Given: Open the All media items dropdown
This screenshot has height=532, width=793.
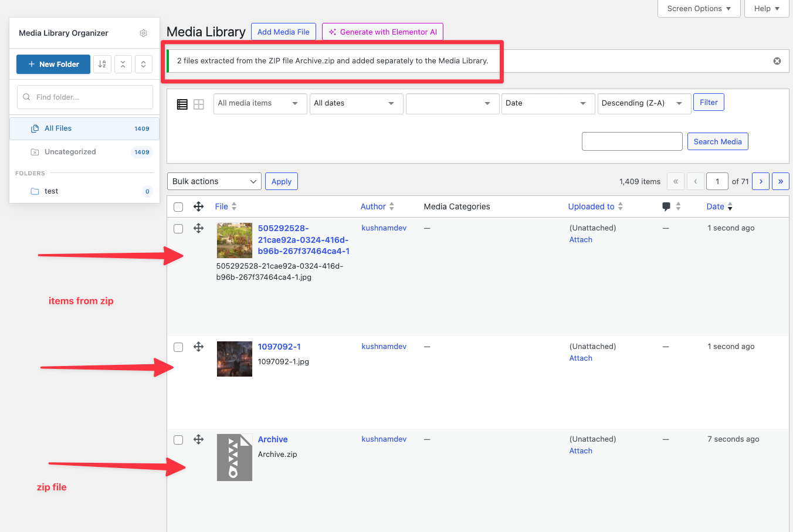Looking at the screenshot, I should click(260, 103).
